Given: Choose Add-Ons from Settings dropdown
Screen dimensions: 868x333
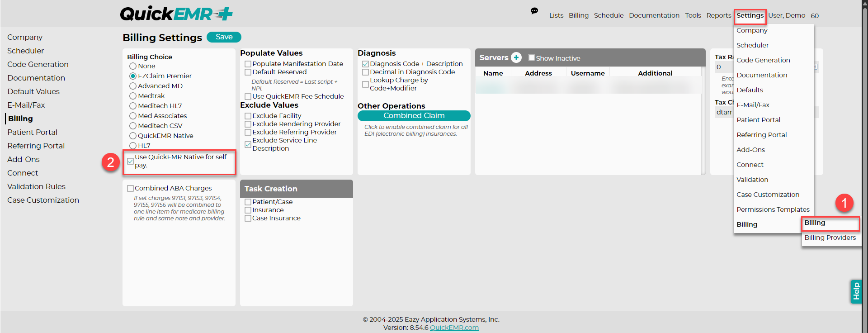Looking at the screenshot, I should [x=750, y=150].
